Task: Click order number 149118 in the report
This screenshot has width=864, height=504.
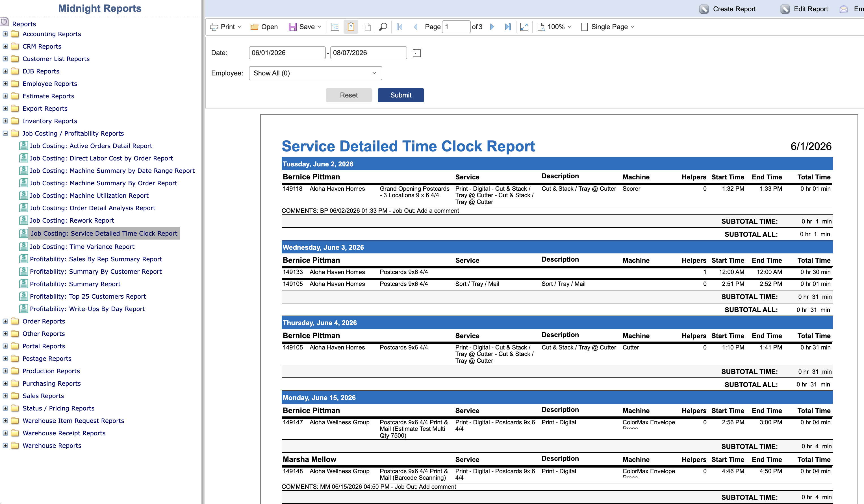Action: [292, 188]
